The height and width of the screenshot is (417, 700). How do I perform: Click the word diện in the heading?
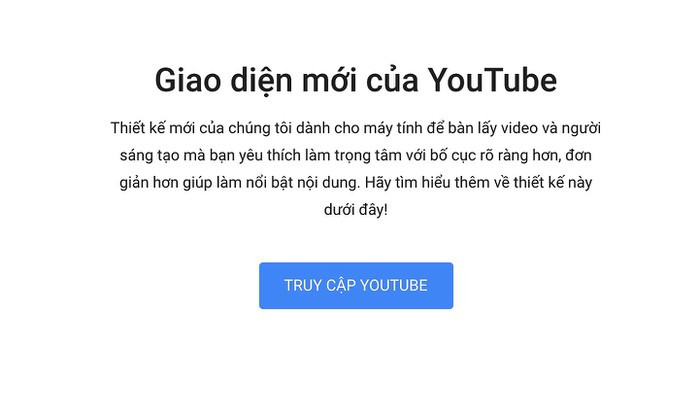(x=261, y=81)
